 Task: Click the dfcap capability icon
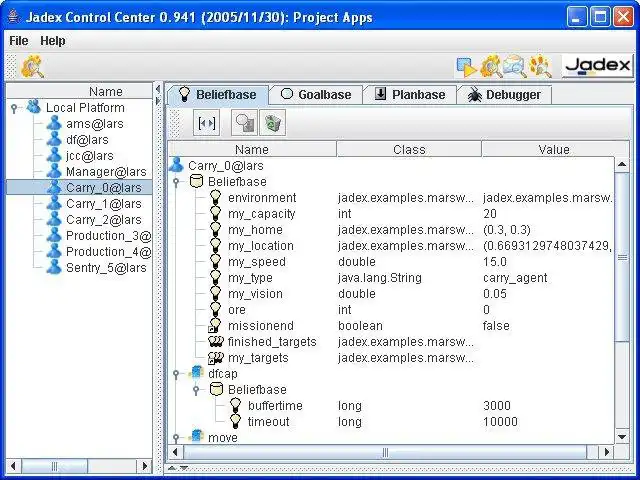coord(197,373)
